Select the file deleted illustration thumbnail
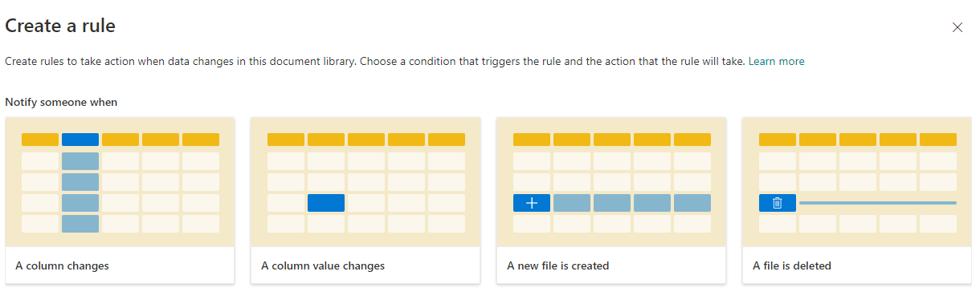The image size is (980, 308). 858,182
